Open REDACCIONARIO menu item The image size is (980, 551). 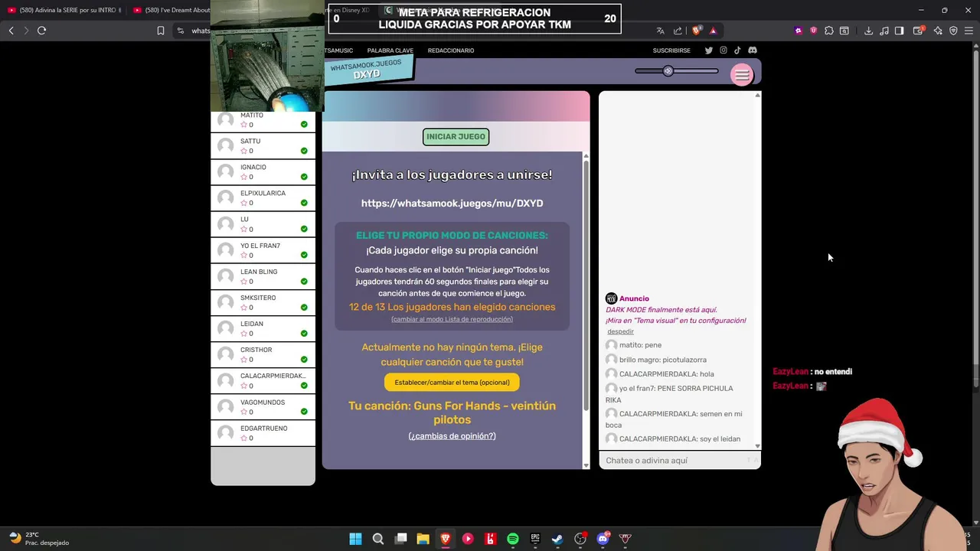tap(451, 51)
